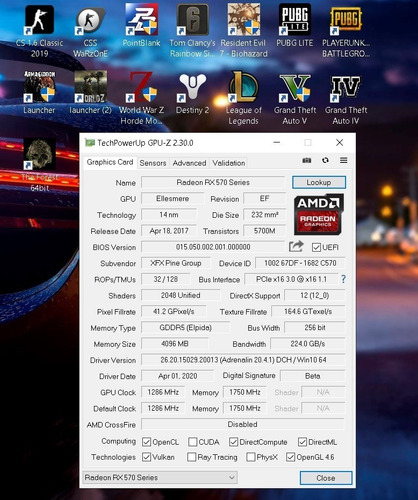Toggle the PhysX checkbox
Image resolution: width=418 pixels, height=500 pixels.
point(250,457)
